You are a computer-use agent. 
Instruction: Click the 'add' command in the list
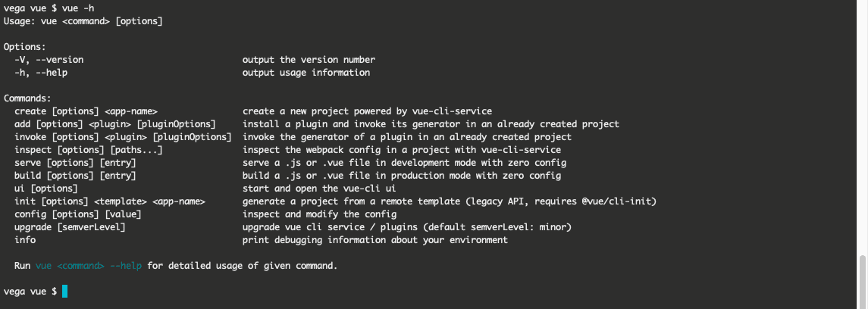23,124
